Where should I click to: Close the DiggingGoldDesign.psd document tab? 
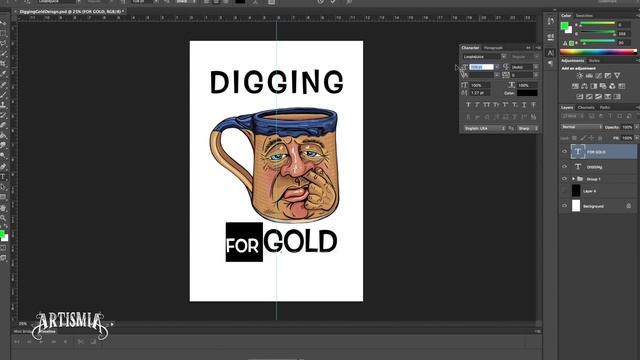(x=16, y=12)
